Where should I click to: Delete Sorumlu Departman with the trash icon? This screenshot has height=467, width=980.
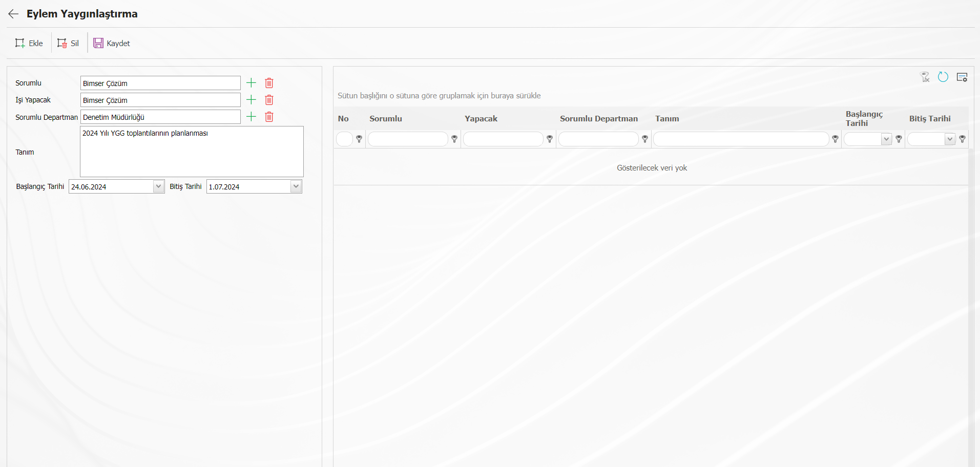(269, 117)
